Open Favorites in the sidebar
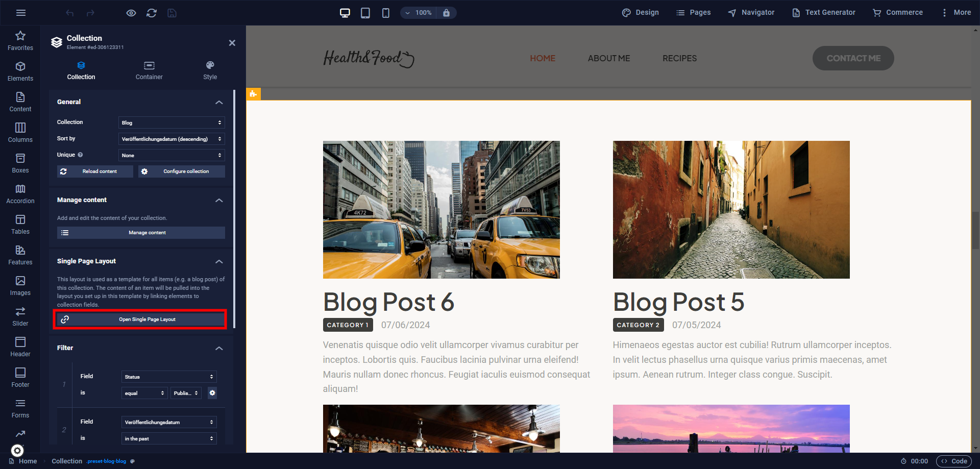 [20, 41]
